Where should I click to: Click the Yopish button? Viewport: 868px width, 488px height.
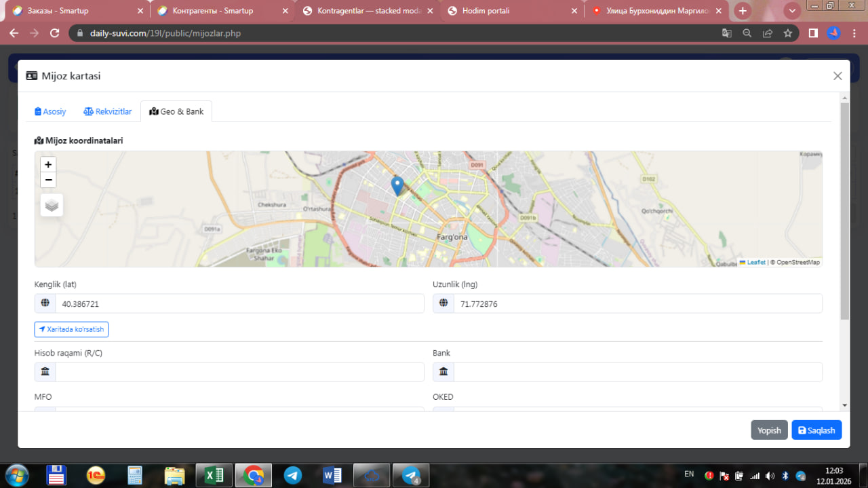pyautogui.click(x=769, y=430)
